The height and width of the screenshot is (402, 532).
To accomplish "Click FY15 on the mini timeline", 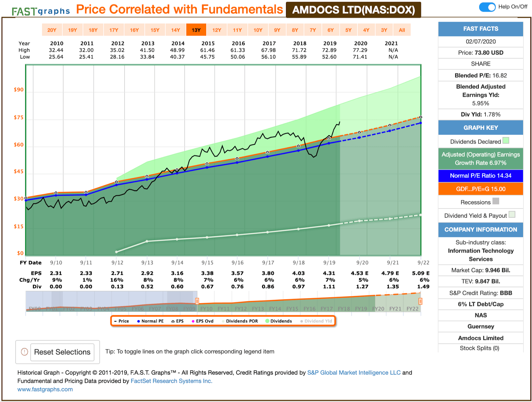I will [x=292, y=309].
